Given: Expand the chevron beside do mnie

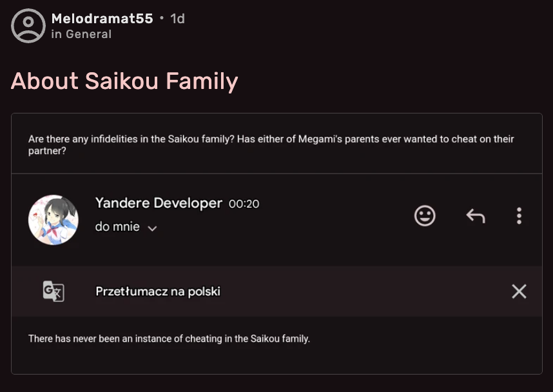Looking at the screenshot, I should point(152,228).
